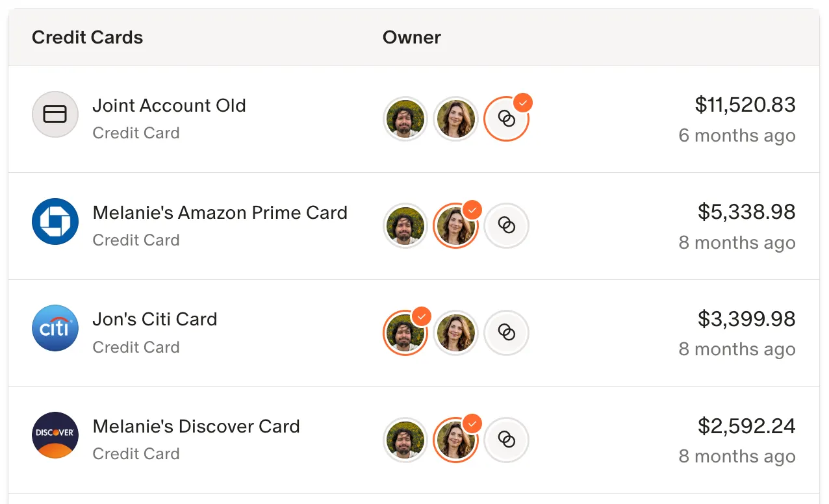The height and width of the screenshot is (504, 829).
Task: Click the Joint Account Old card icon
Action: 55,114
